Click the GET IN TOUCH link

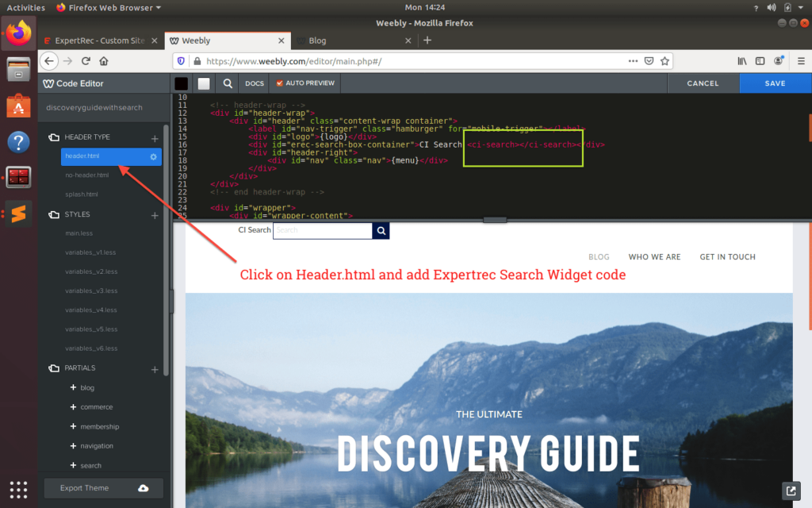pyautogui.click(x=727, y=257)
